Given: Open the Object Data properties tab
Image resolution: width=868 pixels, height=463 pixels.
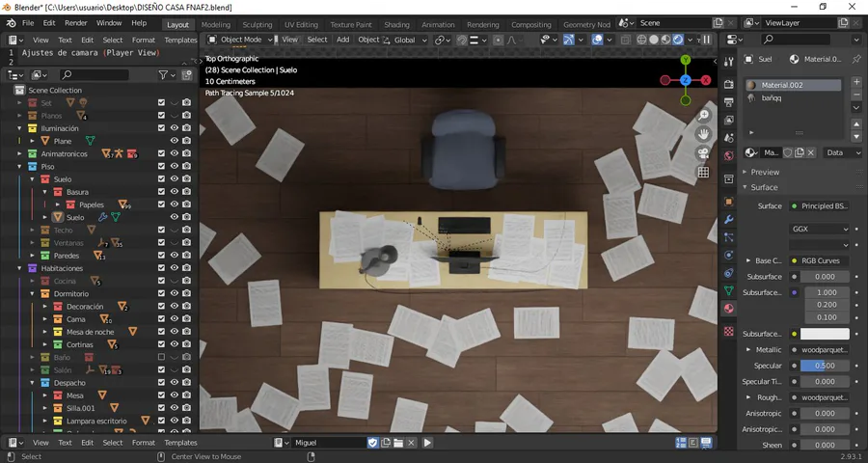Looking at the screenshot, I should (728, 290).
